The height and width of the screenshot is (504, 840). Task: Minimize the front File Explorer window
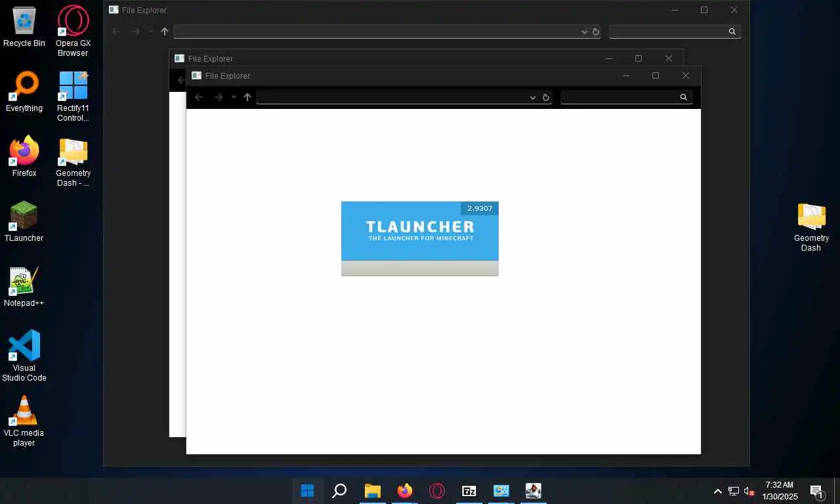(x=625, y=75)
